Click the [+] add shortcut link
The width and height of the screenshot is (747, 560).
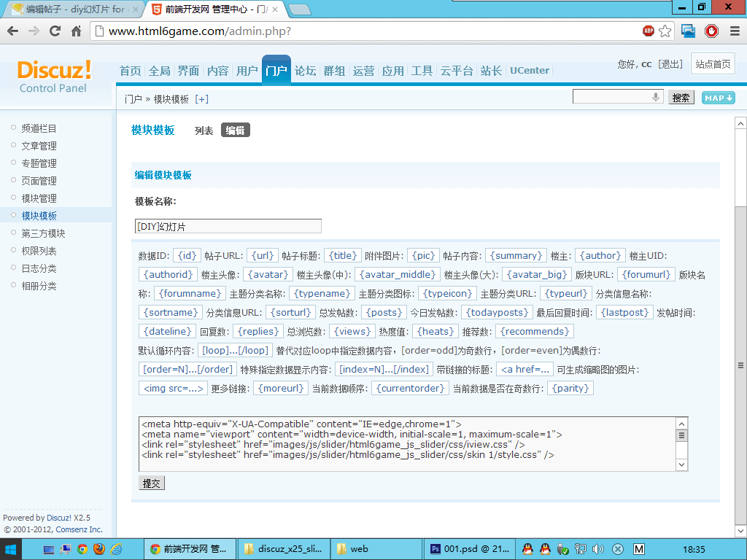pos(201,99)
